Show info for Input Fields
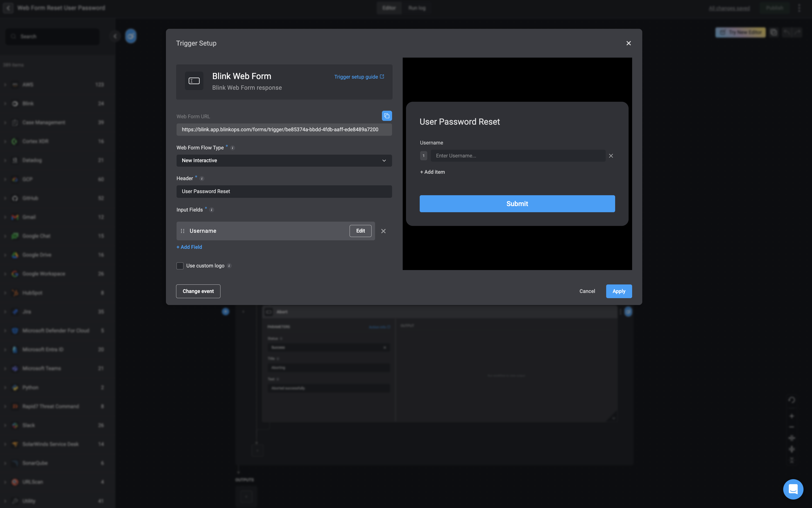 212,210
